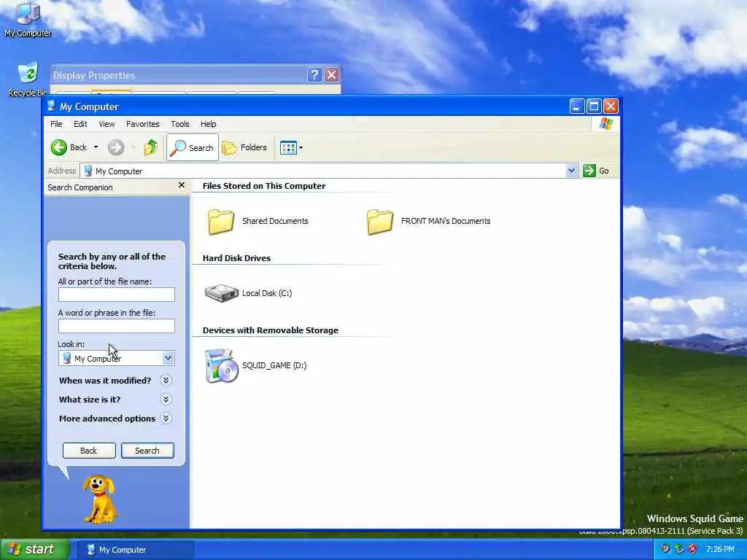This screenshot has height=560, width=747.
Task: Select FRONT MAN's Documents folder icon
Action: [380, 222]
